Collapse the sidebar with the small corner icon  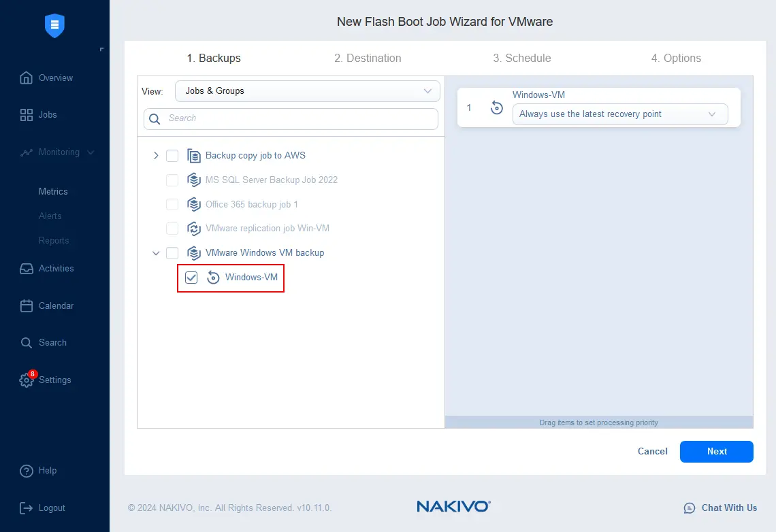tap(101, 50)
